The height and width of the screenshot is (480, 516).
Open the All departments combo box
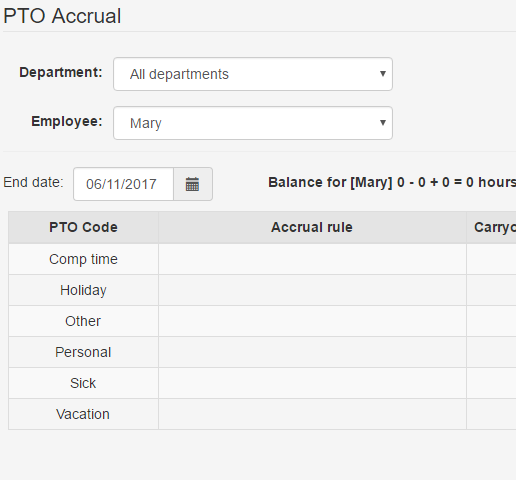[x=253, y=74]
